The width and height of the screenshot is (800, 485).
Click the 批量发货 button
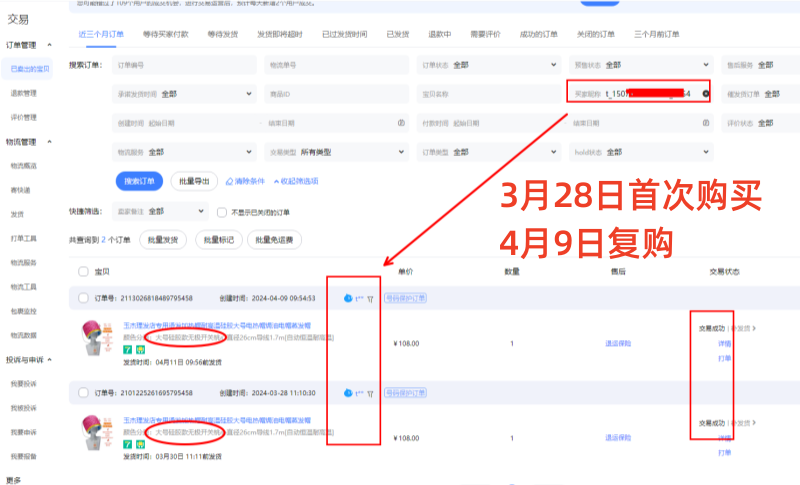pos(163,240)
